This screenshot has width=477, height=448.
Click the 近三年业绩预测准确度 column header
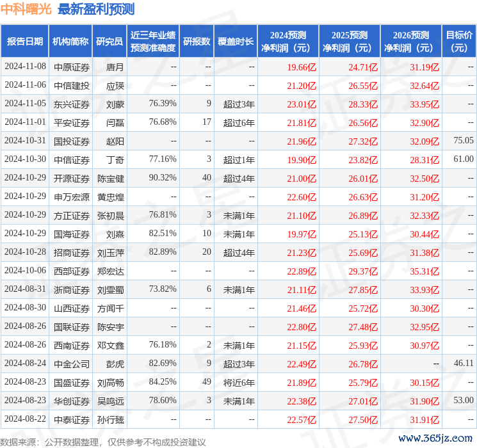[153, 42]
